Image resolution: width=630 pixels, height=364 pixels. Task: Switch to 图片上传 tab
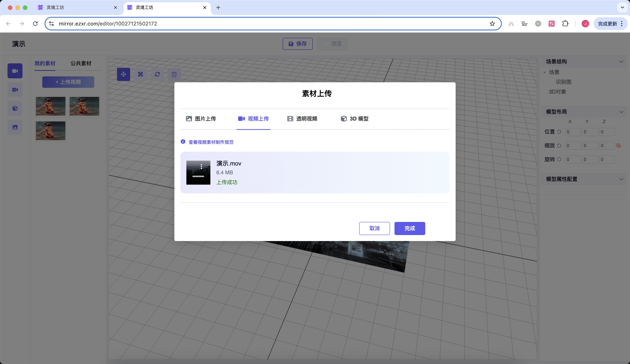(201, 118)
